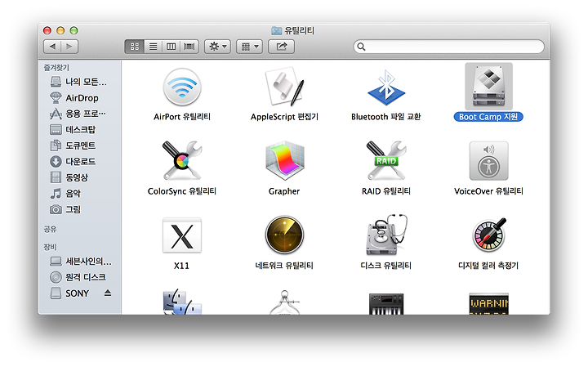Go forward with the right arrow

tap(69, 47)
